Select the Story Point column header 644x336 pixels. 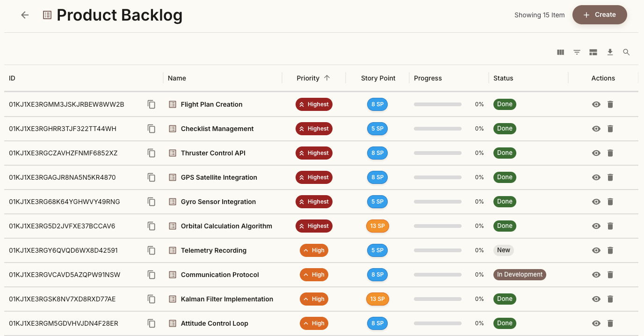click(x=377, y=78)
